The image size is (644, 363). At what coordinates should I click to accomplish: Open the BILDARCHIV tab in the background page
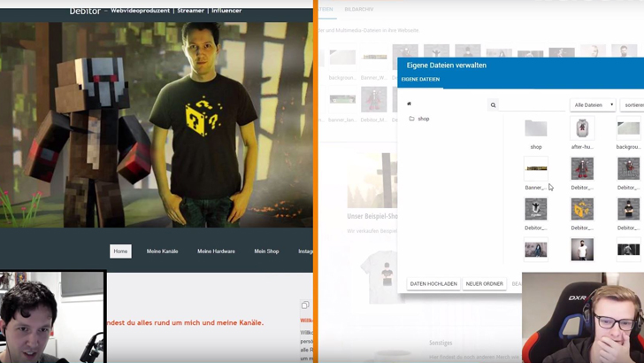(x=359, y=9)
